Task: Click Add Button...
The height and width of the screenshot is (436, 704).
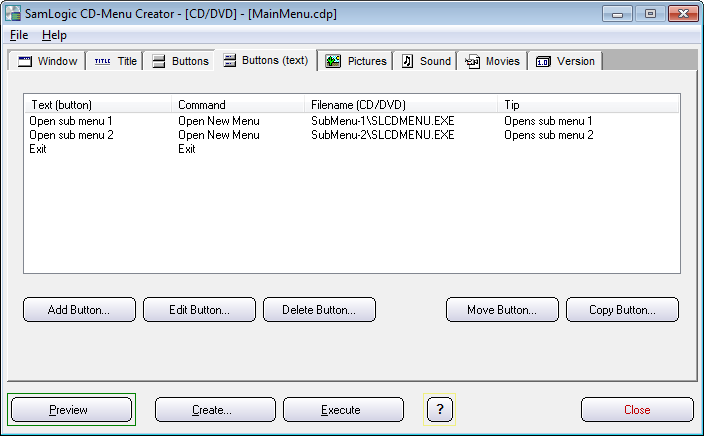Action: tap(79, 310)
